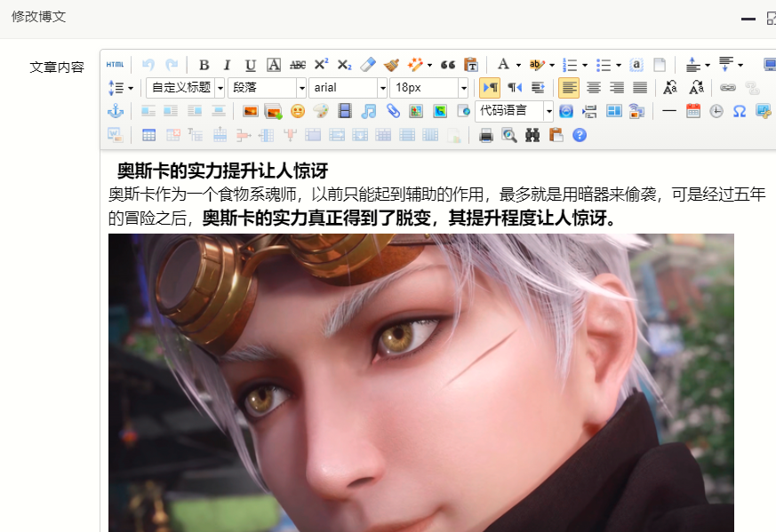Screen dimensions: 776x532
Task: Open search and replace binoculars
Action: click(x=532, y=135)
